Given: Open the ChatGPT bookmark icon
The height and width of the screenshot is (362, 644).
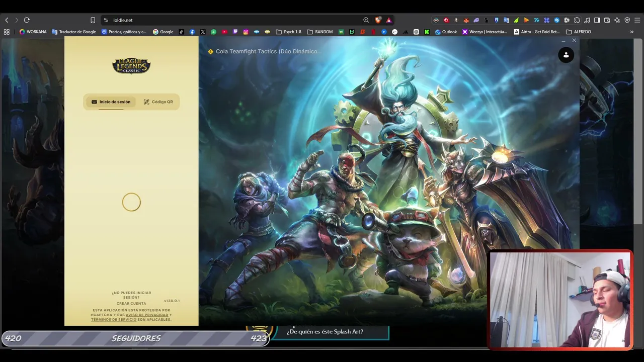Looking at the screenshot, I should coord(416,32).
